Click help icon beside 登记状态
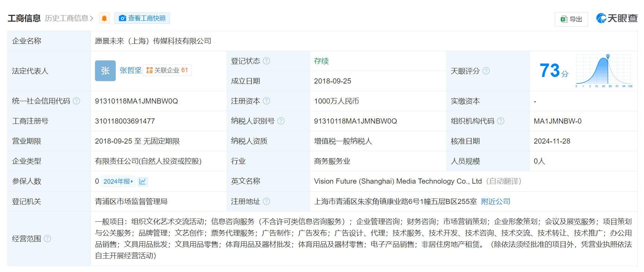 [266, 61]
